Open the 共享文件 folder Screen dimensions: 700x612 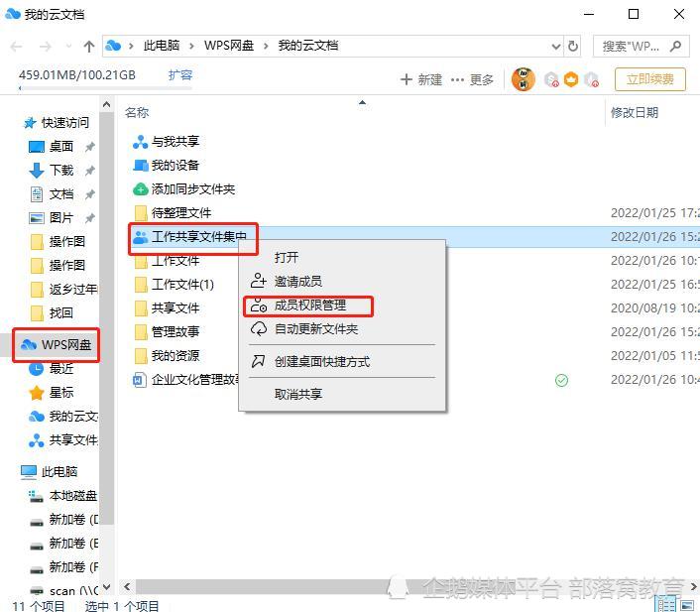click(x=175, y=308)
